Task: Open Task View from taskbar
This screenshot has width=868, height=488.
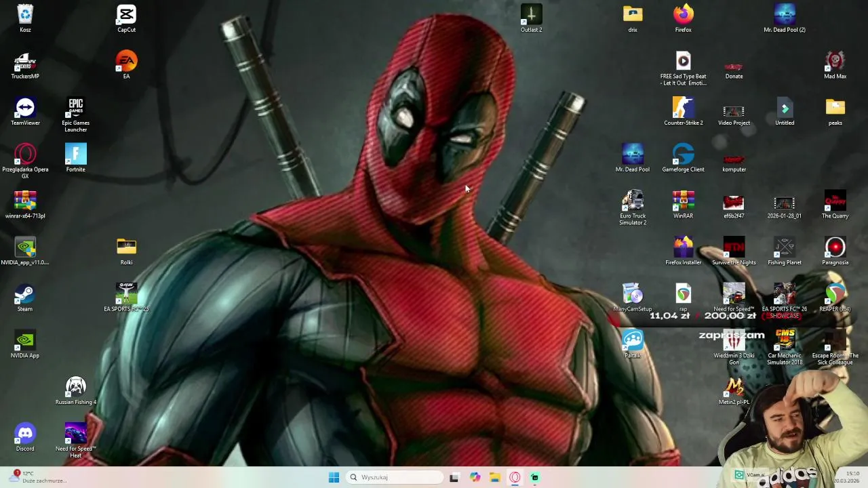Action: 454,477
